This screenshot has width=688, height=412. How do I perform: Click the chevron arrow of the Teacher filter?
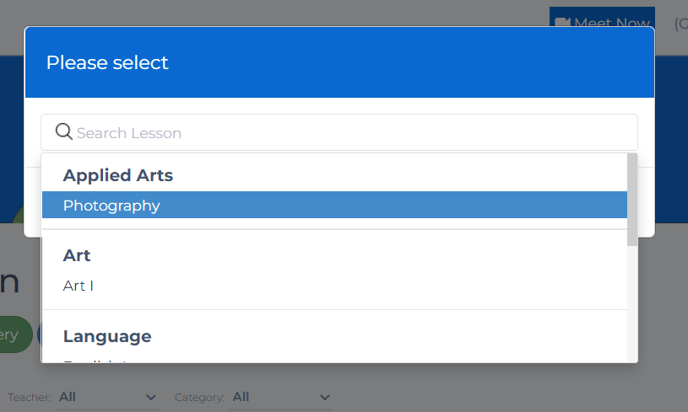pos(151,398)
